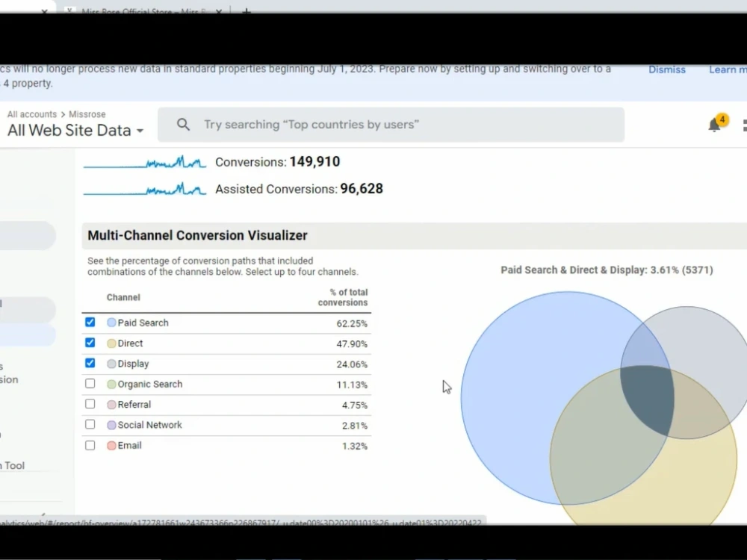Open the Missrose breadcrumb
Screen dimensions: 747x560
point(87,114)
